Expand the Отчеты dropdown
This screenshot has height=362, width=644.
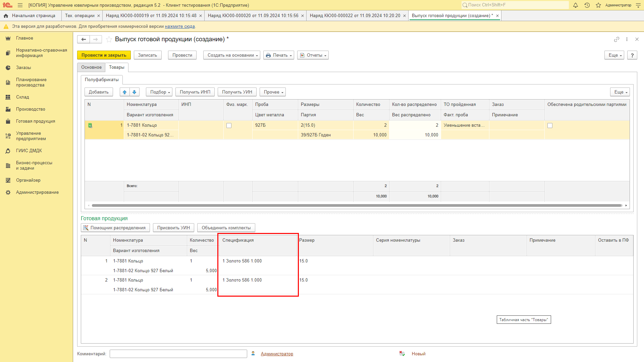coord(313,55)
